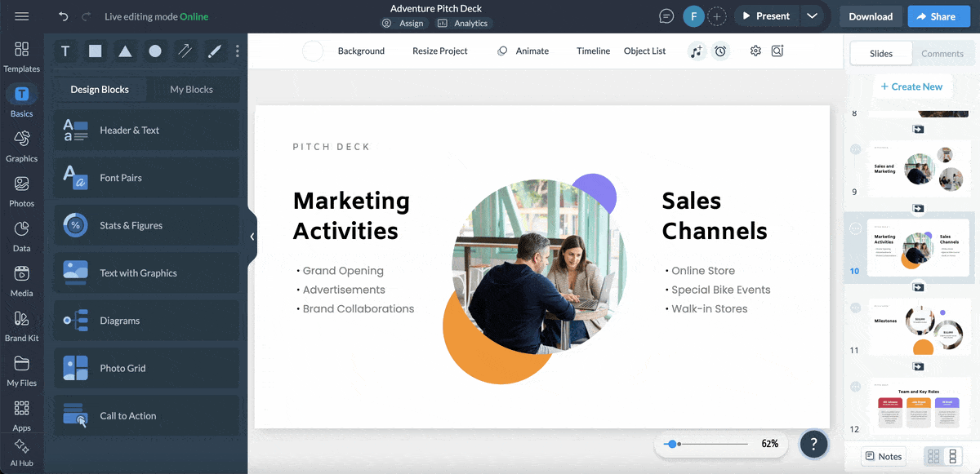Open the comments speech bubble icon
980x474 pixels.
coord(666,16)
